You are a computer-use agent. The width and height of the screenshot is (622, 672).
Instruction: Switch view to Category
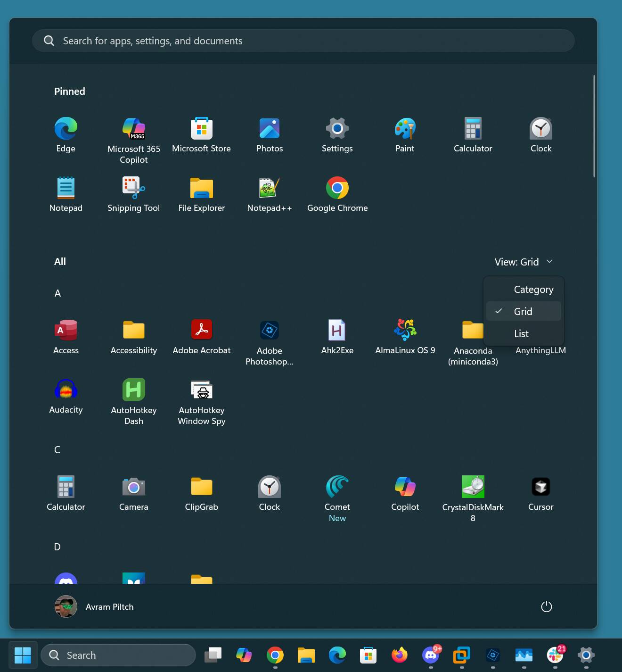pyautogui.click(x=533, y=290)
